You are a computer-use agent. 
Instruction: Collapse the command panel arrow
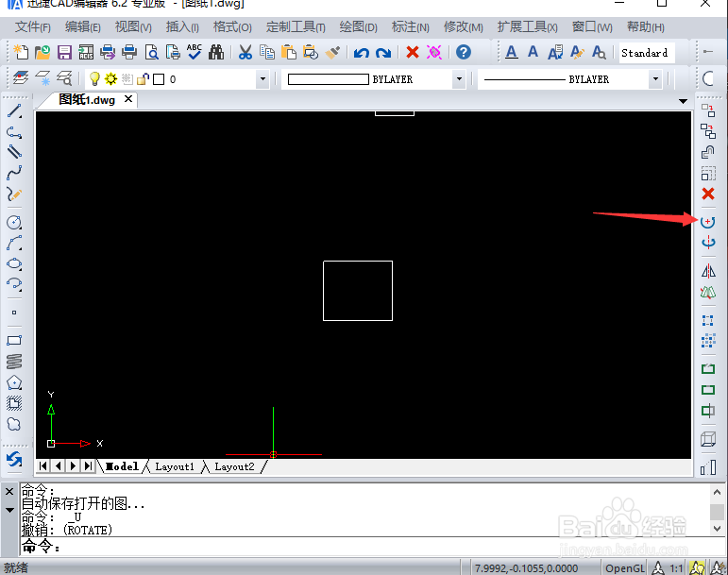pyautogui.click(x=9, y=510)
